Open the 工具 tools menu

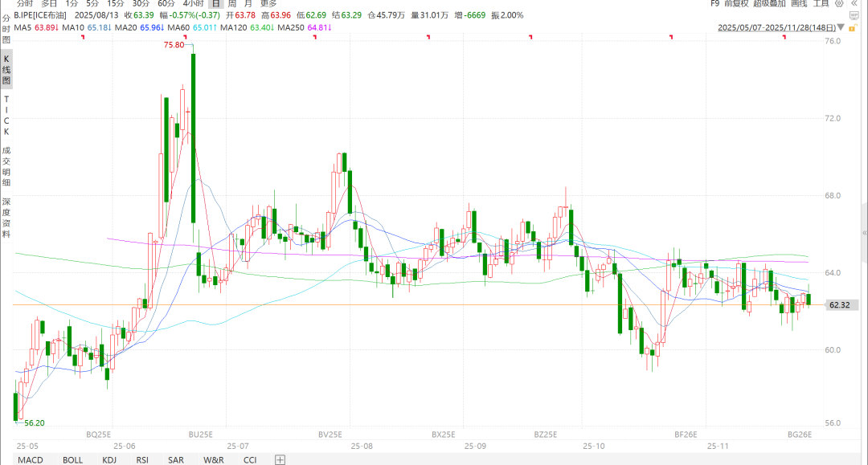821,3
